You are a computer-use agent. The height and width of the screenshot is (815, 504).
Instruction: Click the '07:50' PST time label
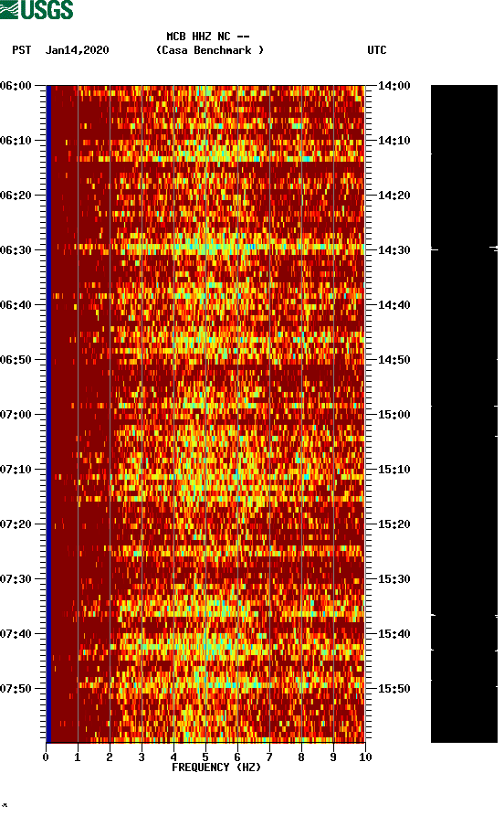click(16, 689)
